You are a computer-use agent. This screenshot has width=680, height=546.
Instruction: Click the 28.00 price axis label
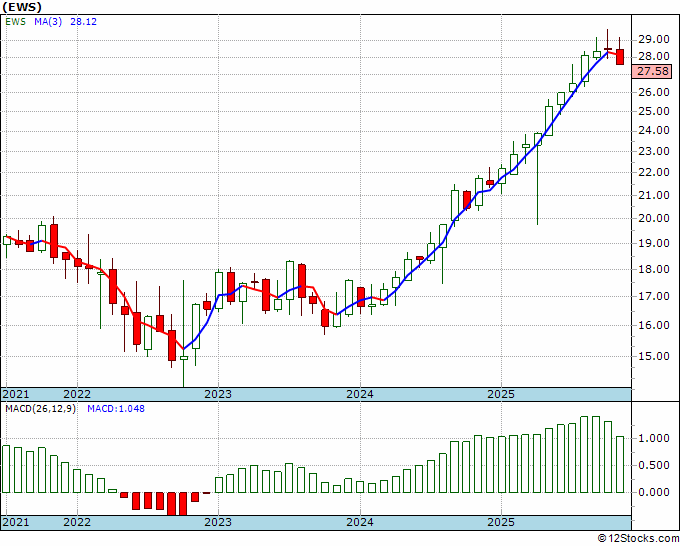654,56
